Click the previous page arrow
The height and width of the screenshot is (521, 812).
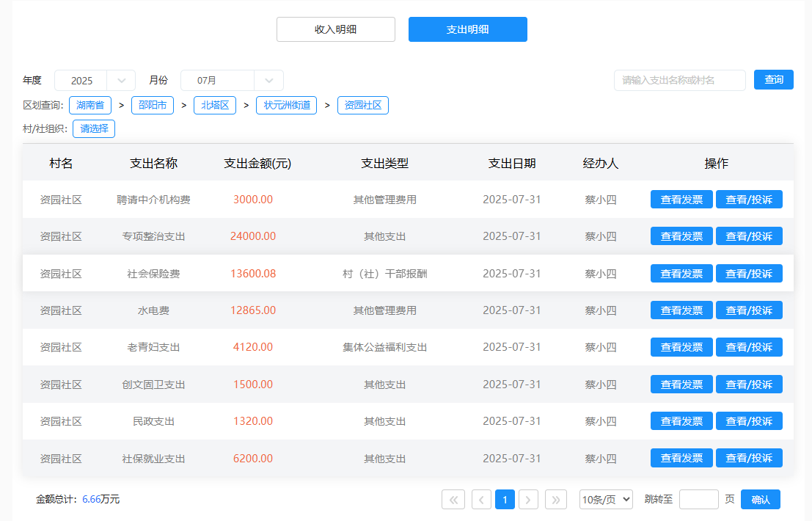481,500
